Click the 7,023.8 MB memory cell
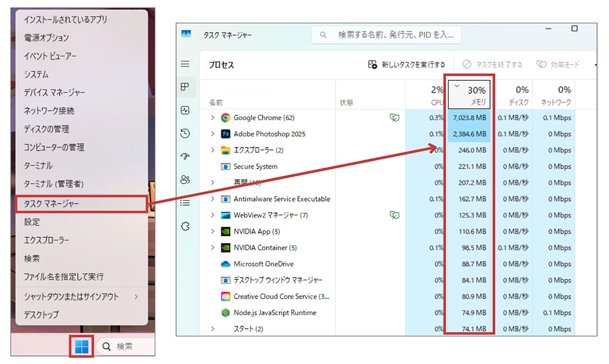 click(x=469, y=118)
